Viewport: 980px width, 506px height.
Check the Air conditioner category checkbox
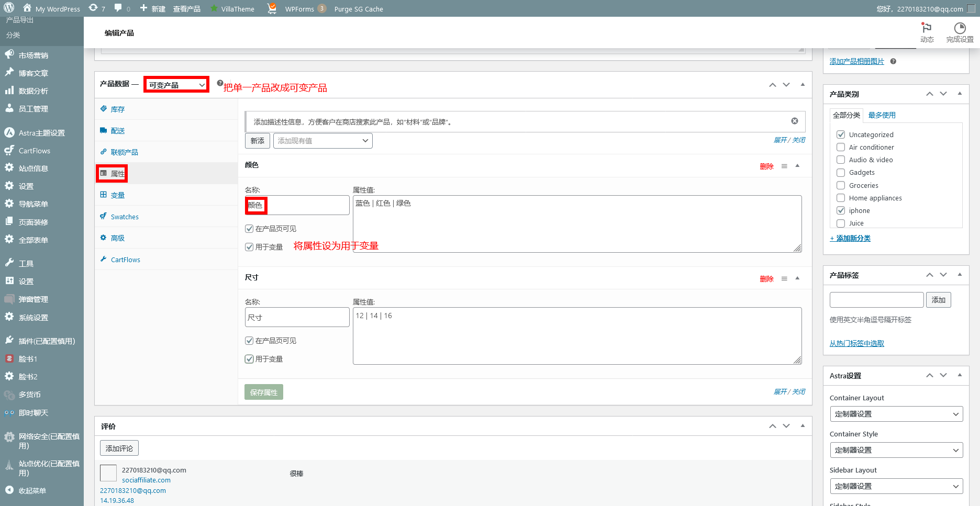[841, 147]
